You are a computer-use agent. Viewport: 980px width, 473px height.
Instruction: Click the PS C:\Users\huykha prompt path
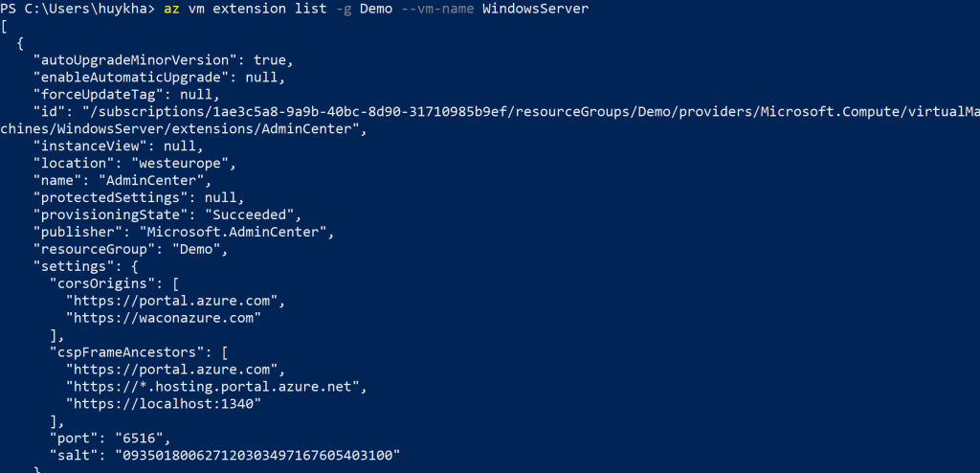tap(77, 10)
